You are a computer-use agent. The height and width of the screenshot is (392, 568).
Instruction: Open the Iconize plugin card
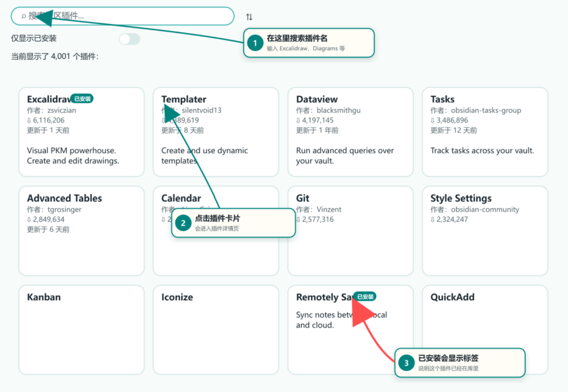[216, 330]
